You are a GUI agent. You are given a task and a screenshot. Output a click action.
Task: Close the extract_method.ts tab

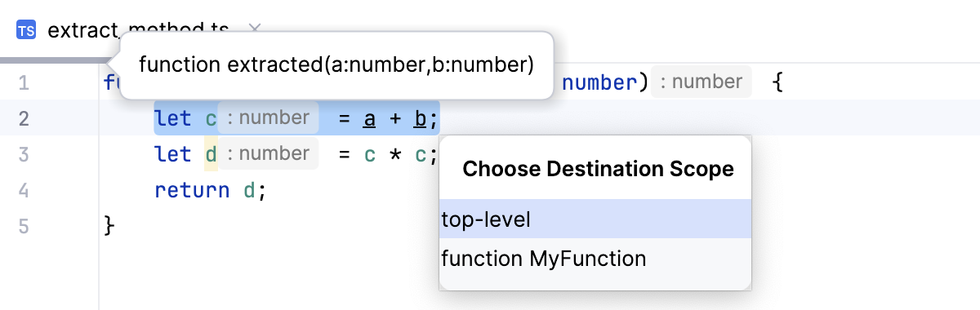(x=254, y=28)
